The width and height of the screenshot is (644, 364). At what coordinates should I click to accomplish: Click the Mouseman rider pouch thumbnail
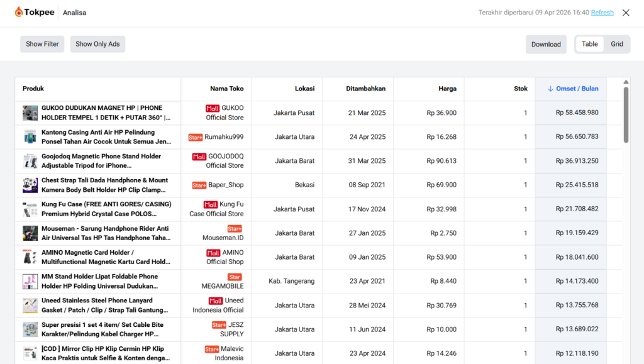click(30, 233)
